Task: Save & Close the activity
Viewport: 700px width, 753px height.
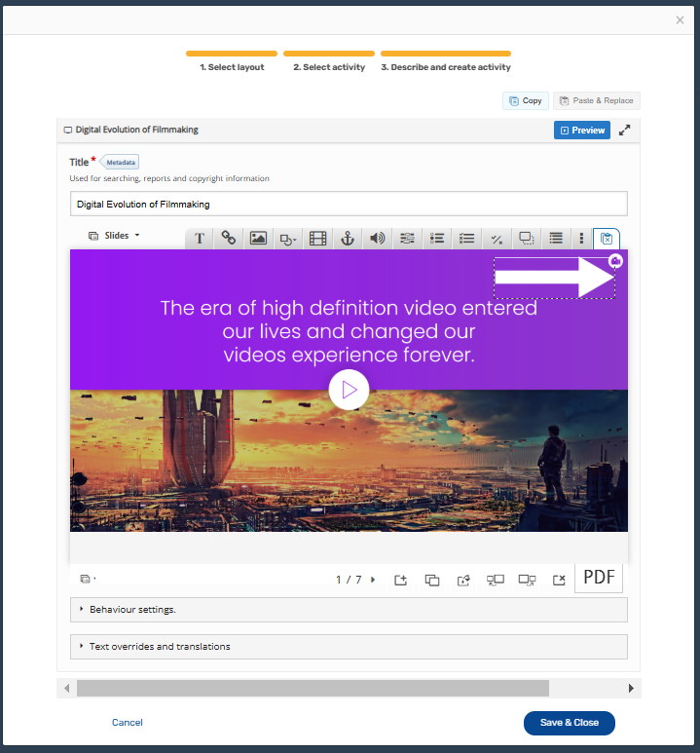Action: pos(570,723)
